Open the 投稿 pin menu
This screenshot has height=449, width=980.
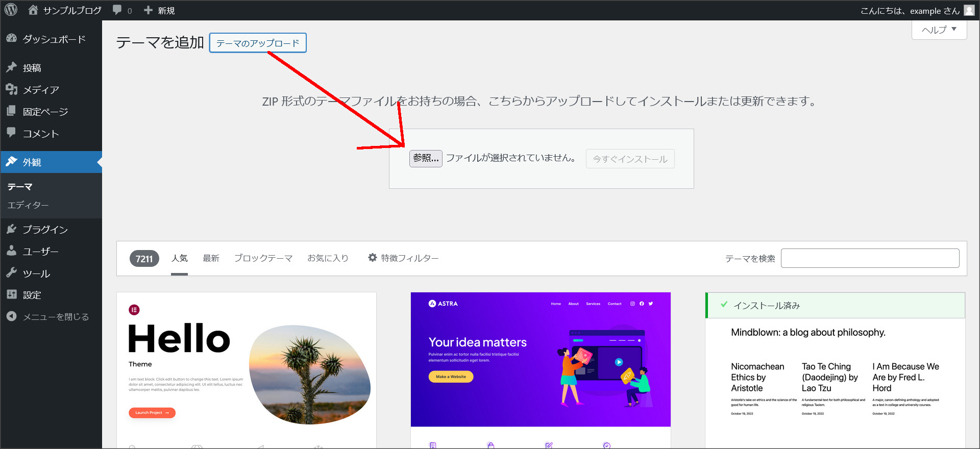(x=32, y=68)
